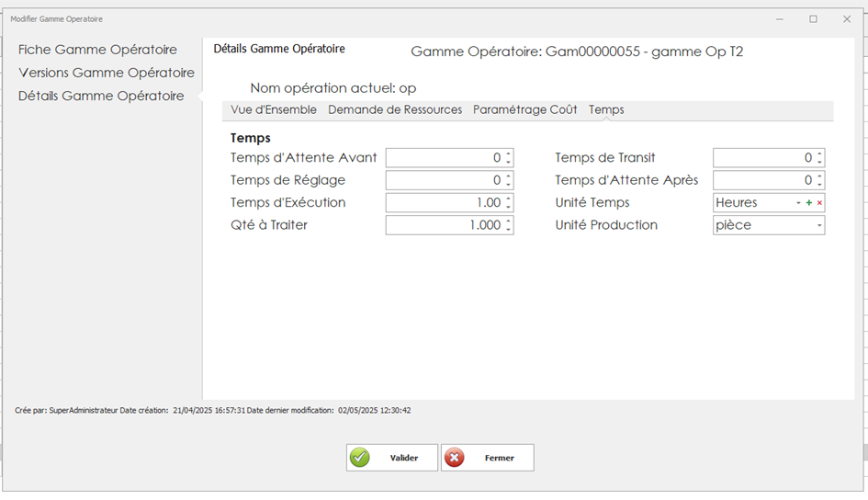Click the red cross icon on Fermer
868x500 pixels.
455,458
